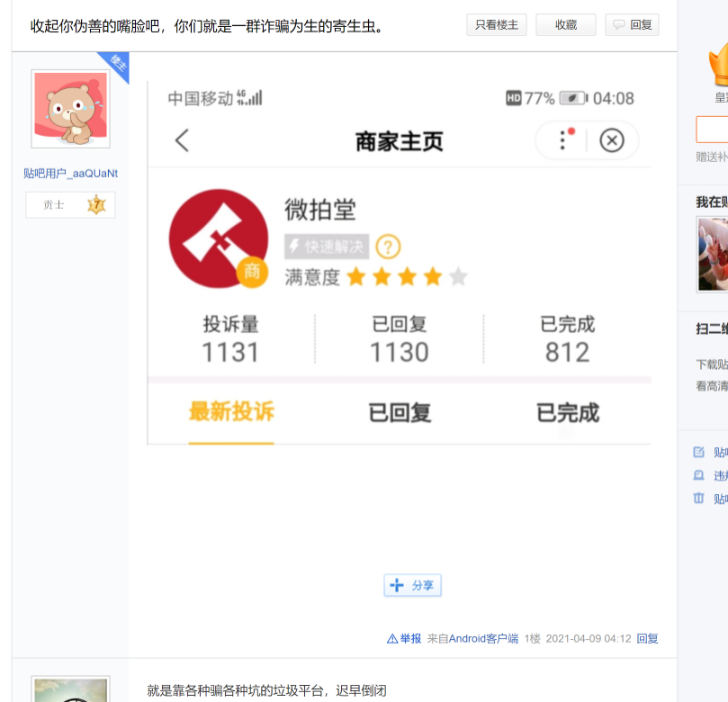
Task: Click the 收藏 button
Action: point(565,25)
